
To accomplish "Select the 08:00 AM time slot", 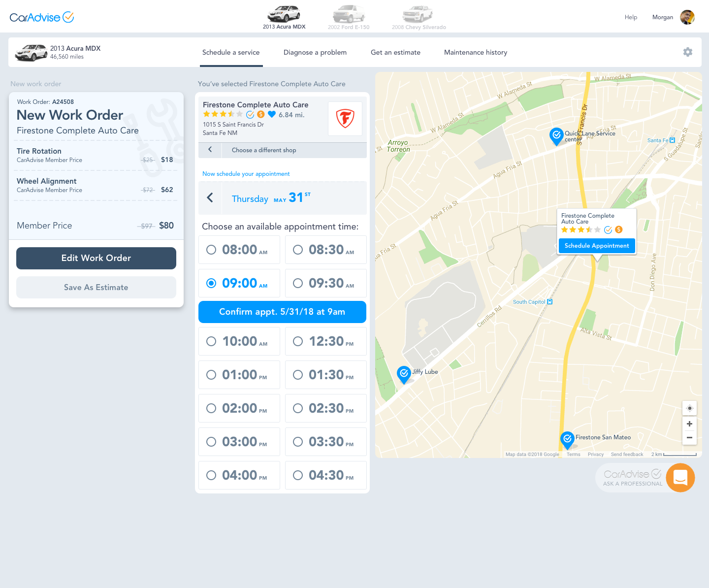I will [239, 250].
